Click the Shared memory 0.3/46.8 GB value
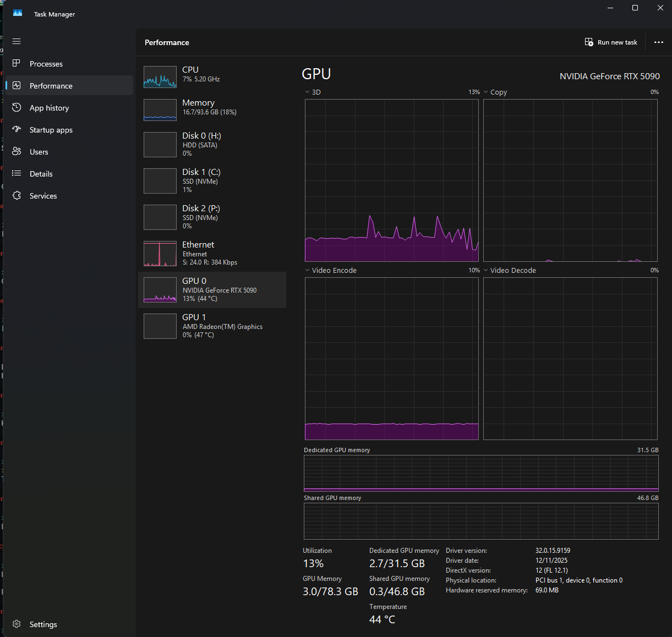 pos(397,591)
